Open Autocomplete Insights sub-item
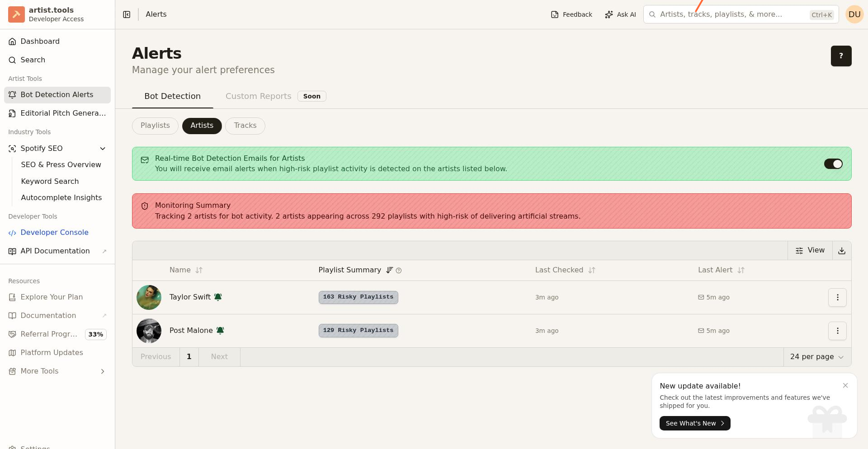 [61, 198]
